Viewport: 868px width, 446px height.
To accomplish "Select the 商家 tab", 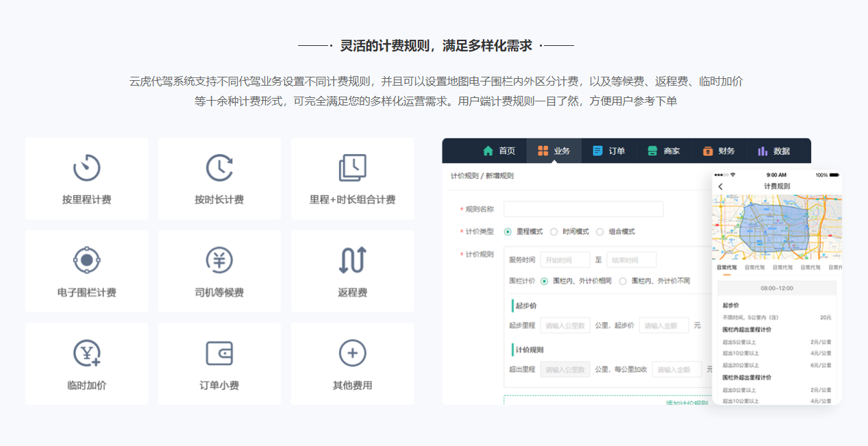I will (x=664, y=151).
